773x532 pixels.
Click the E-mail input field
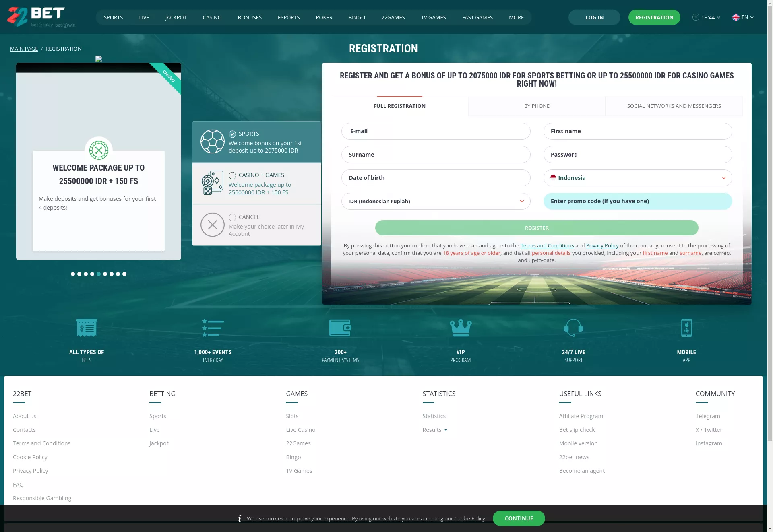coord(436,131)
